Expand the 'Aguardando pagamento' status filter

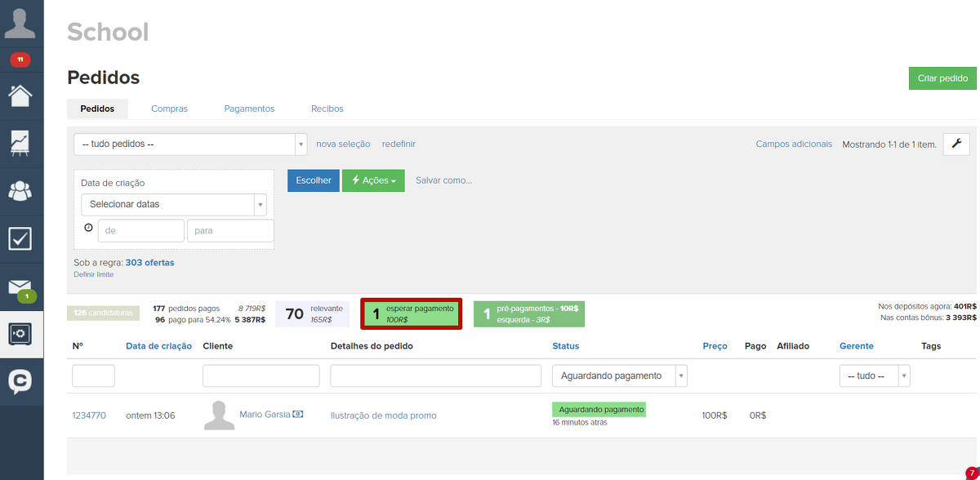(x=619, y=376)
